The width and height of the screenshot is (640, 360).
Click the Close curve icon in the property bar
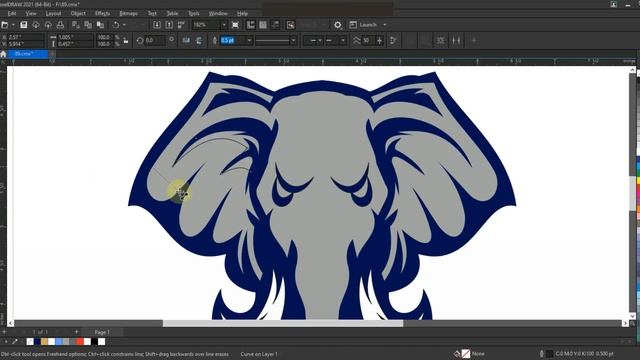tap(393, 40)
